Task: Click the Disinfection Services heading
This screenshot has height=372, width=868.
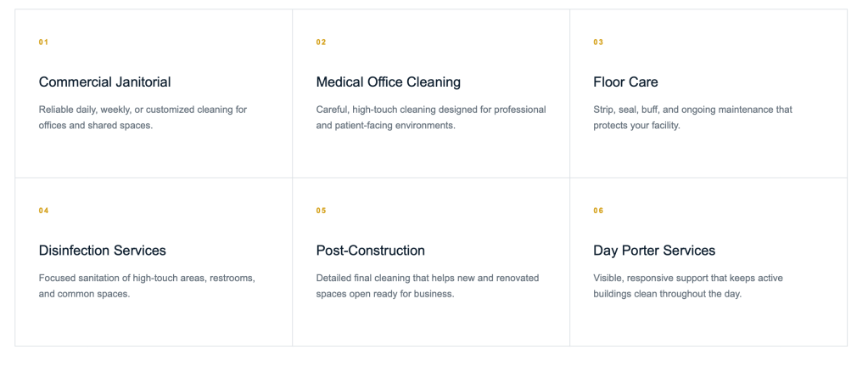Action: (x=103, y=250)
